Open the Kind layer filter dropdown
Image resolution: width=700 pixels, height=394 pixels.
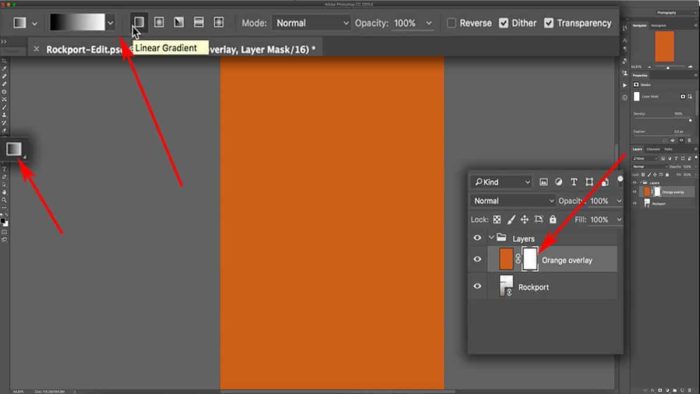[502, 182]
